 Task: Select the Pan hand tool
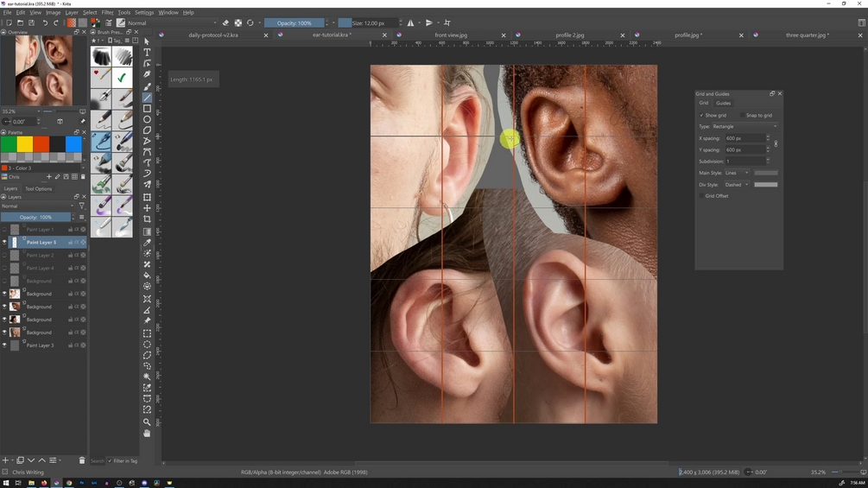click(147, 434)
